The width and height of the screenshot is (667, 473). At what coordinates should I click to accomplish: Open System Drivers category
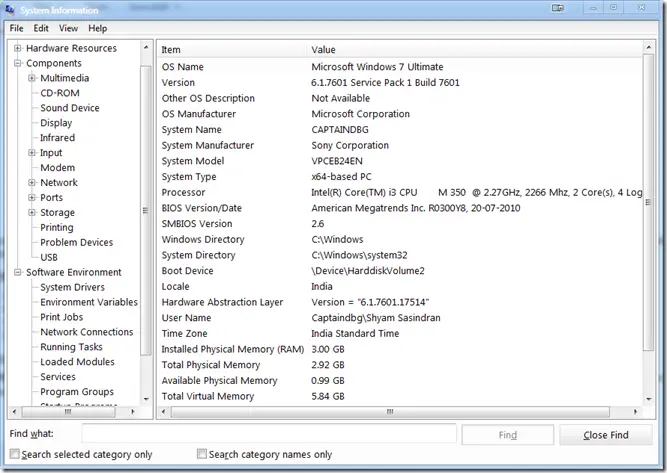tap(72, 287)
